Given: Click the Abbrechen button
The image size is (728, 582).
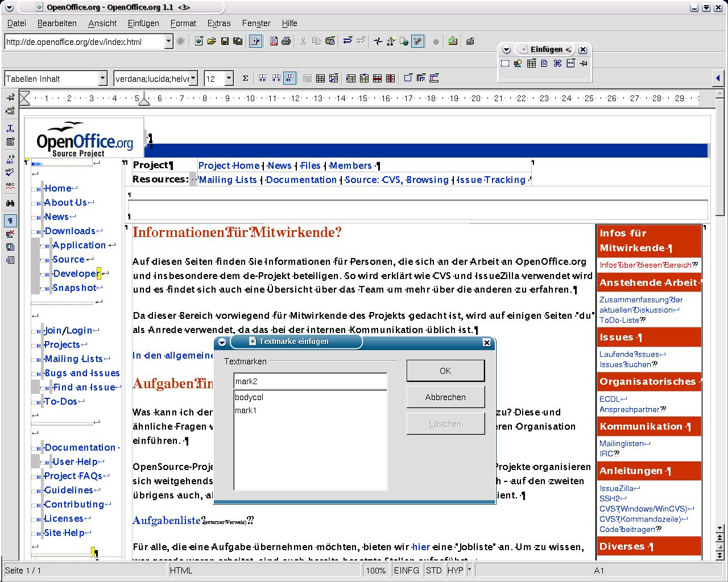Looking at the screenshot, I should [x=445, y=397].
